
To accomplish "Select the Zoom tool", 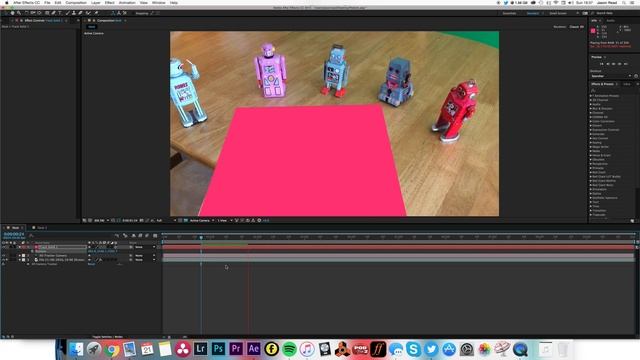I will tap(19, 13).
